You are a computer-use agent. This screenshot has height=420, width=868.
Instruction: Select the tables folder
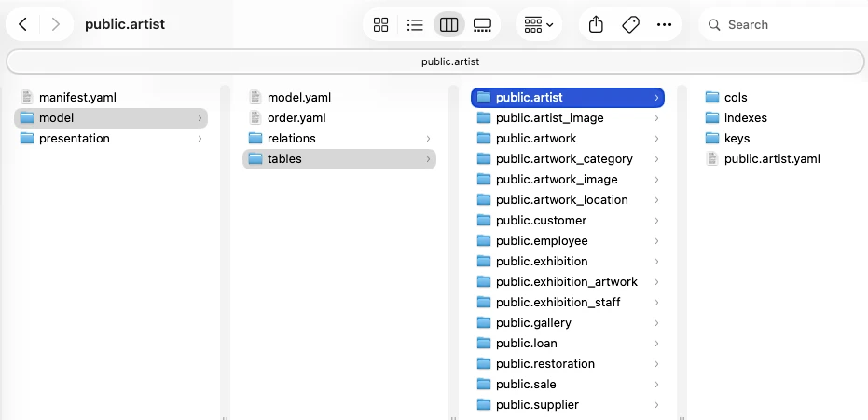click(339, 158)
